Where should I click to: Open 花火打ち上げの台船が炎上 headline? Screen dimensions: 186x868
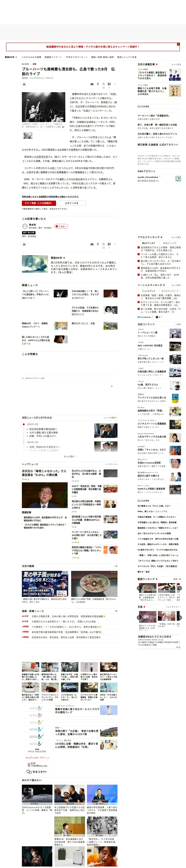(x=86, y=474)
